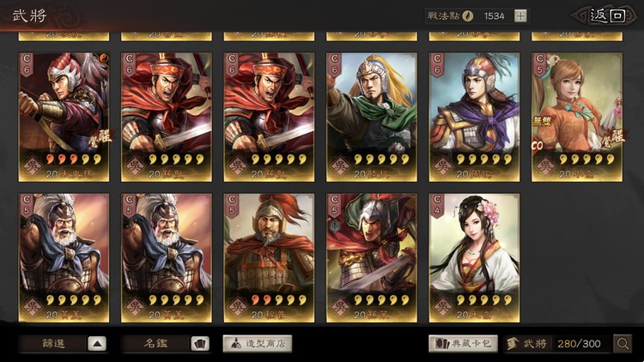The width and height of the screenshot is (644, 362).
Task: Click the 返回 back button
Action: click(x=608, y=16)
